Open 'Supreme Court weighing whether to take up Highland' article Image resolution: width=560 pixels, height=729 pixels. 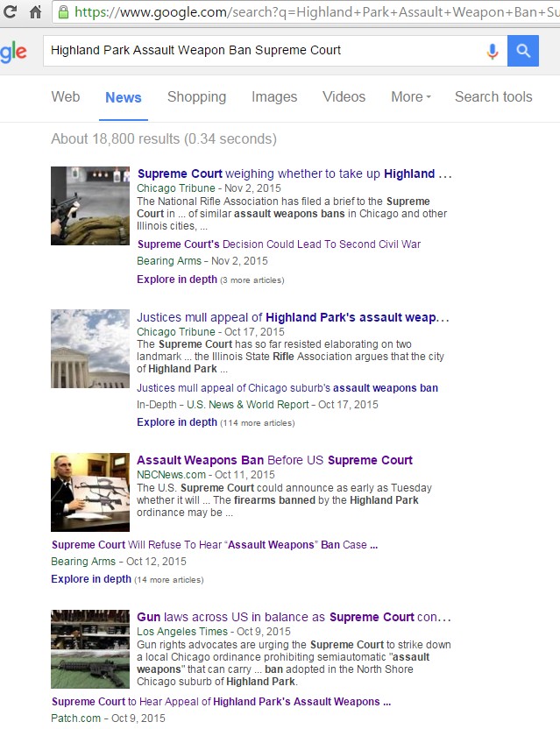tap(294, 173)
